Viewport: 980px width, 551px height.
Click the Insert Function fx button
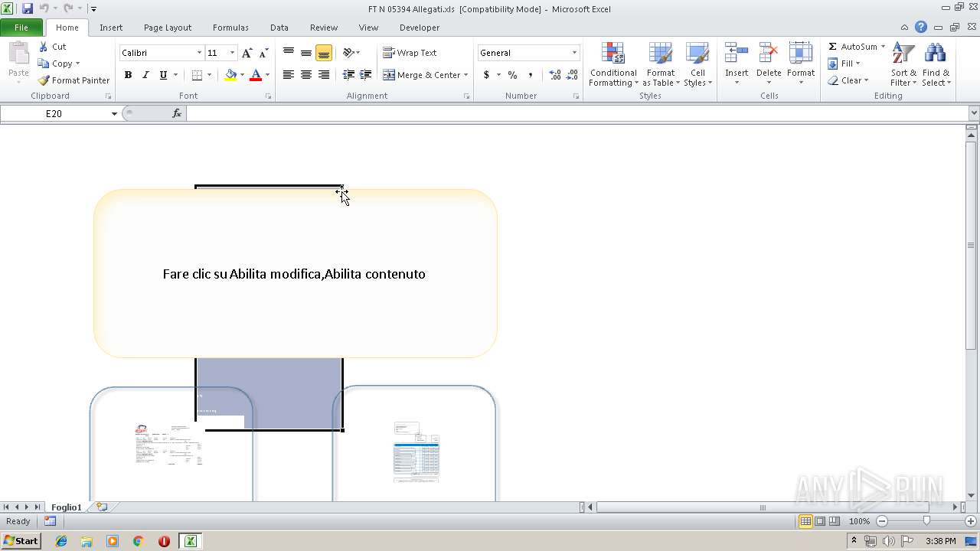pos(177,113)
